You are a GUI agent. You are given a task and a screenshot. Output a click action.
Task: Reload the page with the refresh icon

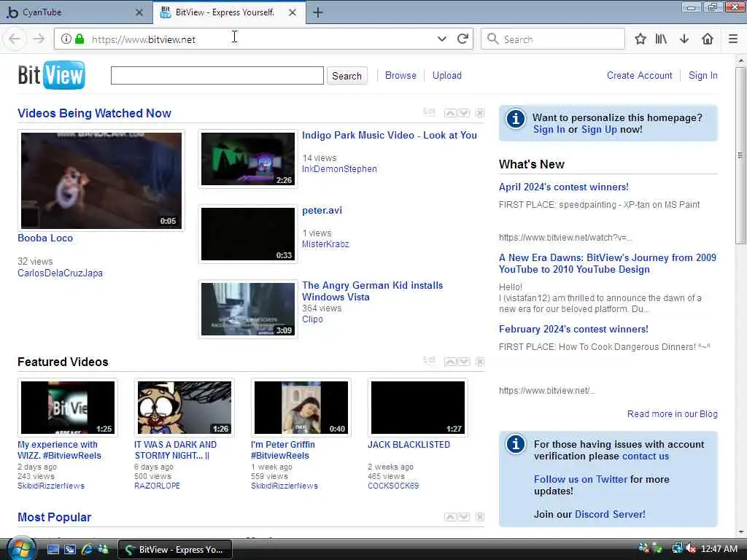click(x=462, y=39)
